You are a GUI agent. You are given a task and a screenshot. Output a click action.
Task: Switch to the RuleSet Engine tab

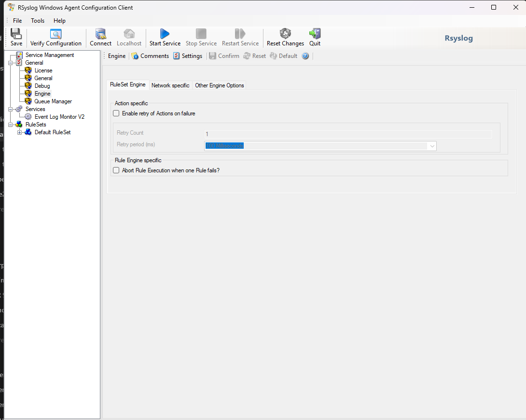coord(127,85)
